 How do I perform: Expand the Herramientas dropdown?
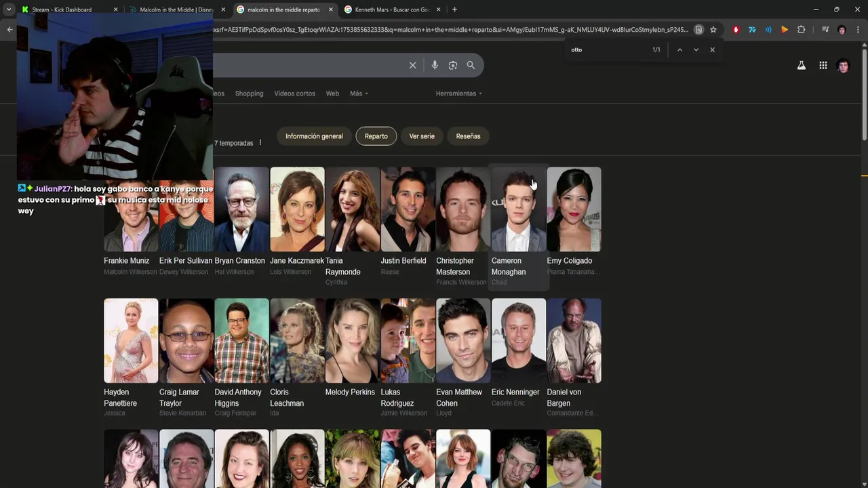pos(459,94)
